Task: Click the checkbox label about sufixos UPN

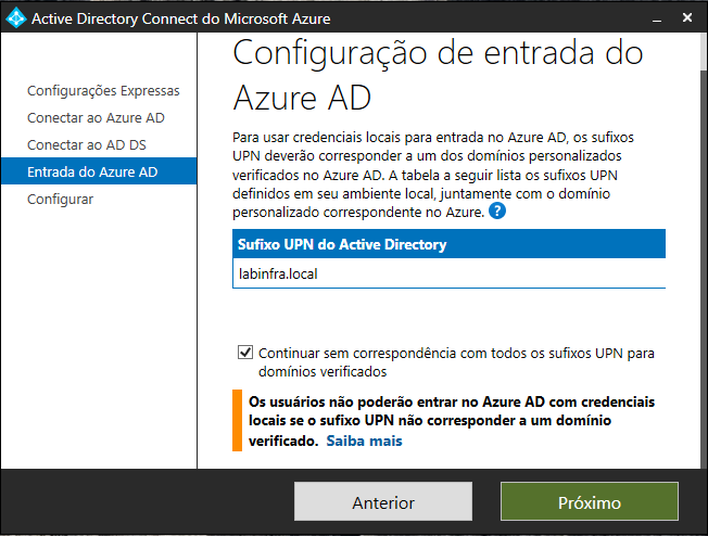Action: 456,362
